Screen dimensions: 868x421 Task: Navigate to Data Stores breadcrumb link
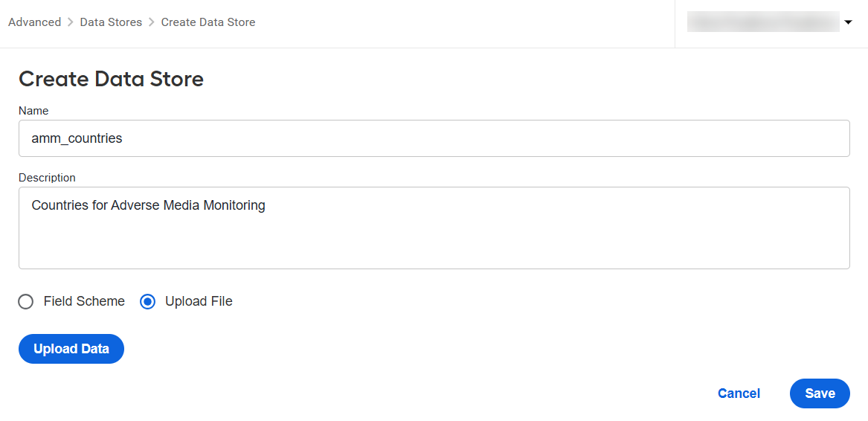click(111, 22)
